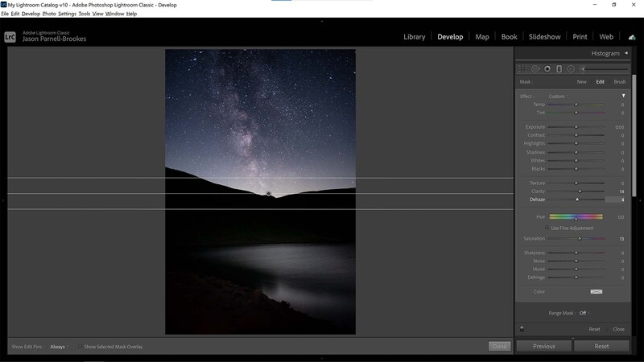Click Edit mask option
The height and width of the screenshot is (362, 644).
tap(600, 82)
